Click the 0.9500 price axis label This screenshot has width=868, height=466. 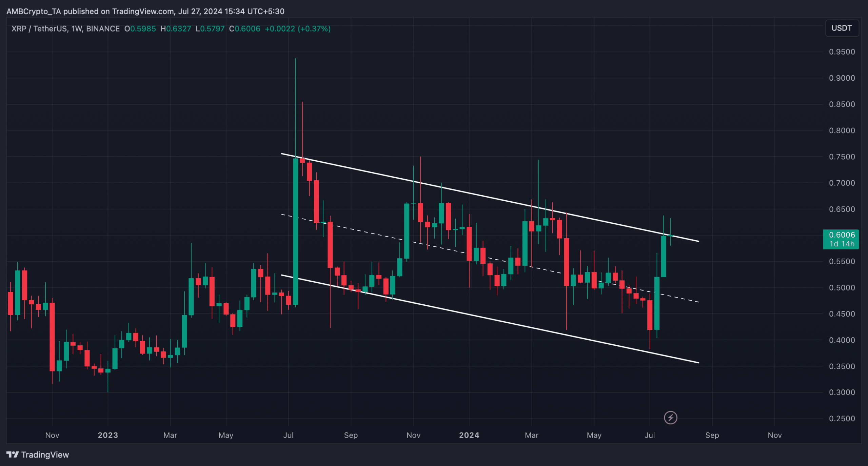[x=842, y=52]
